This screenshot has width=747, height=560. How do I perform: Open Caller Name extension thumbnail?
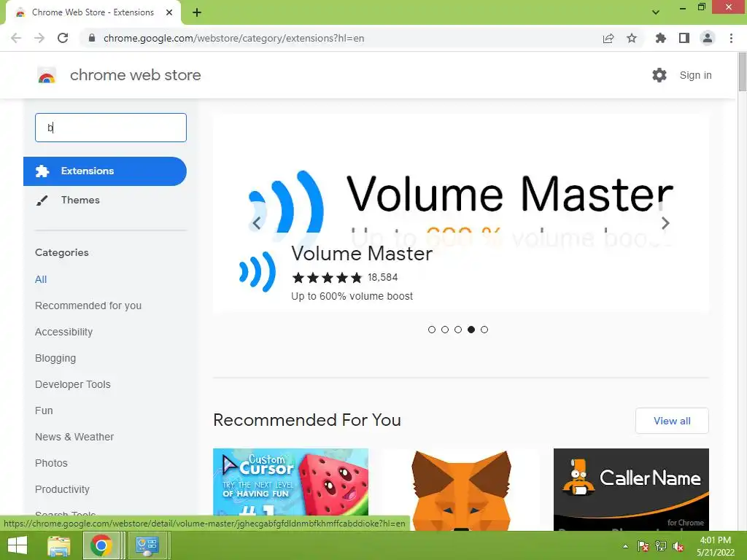coord(631,489)
